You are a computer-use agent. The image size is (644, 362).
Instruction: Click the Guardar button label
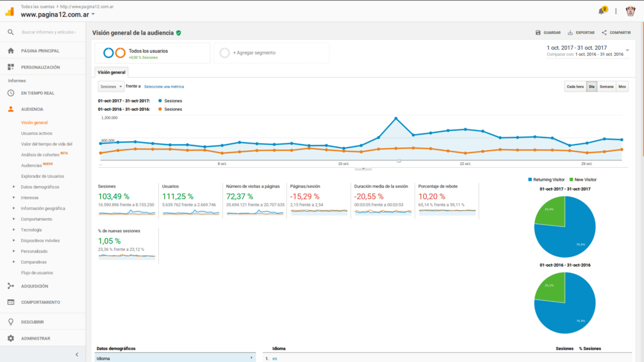coord(552,33)
